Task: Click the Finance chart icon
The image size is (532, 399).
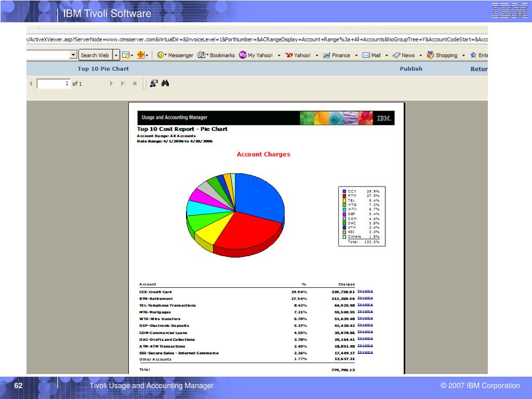Action: (326, 55)
